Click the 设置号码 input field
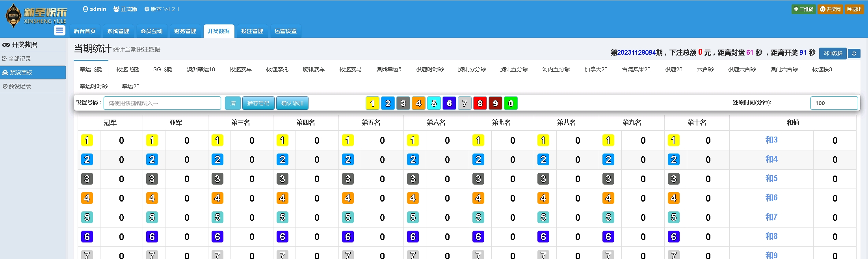868x259 pixels. (x=162, y=103)
